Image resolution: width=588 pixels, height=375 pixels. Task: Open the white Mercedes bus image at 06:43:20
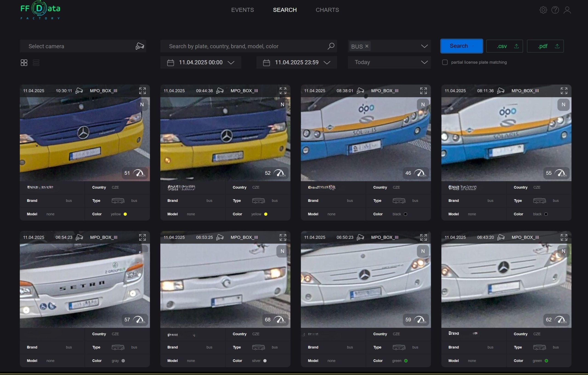tap(506, 286)
